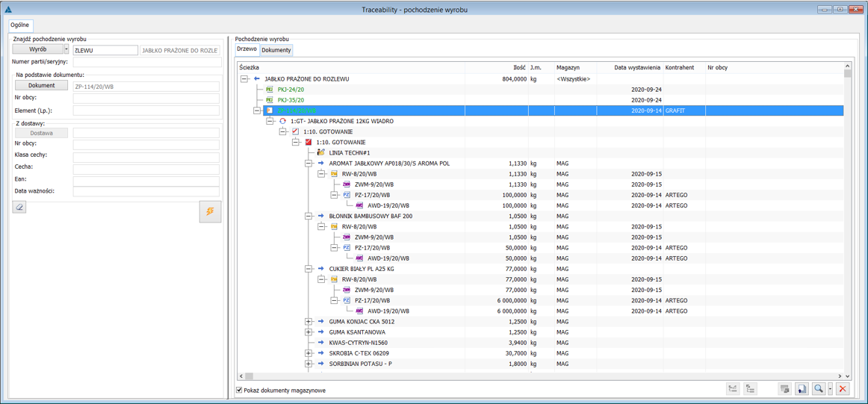Sort by the Magazyn column header
Screen dimensions: 868x404
click(x=576, y=67)
